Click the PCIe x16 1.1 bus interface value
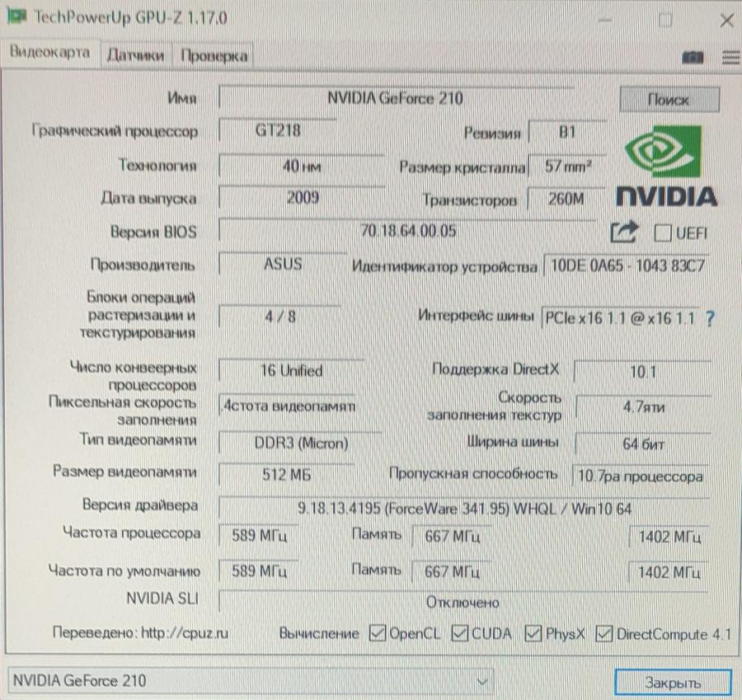Screen dimensions: 742x700 pyautogui.click(x=620, y=318)
